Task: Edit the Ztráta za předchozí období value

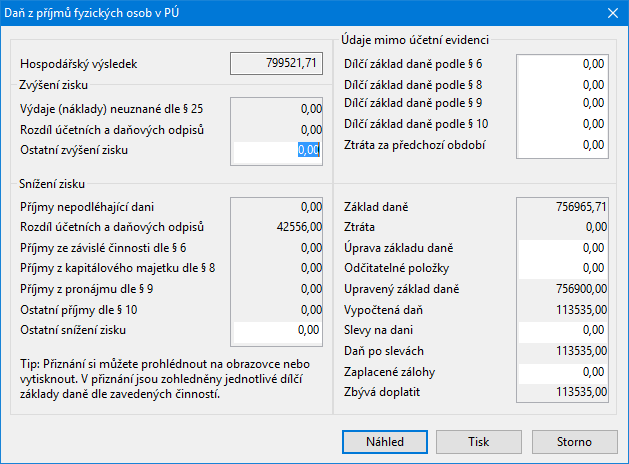Action: (x=563, y=145)
